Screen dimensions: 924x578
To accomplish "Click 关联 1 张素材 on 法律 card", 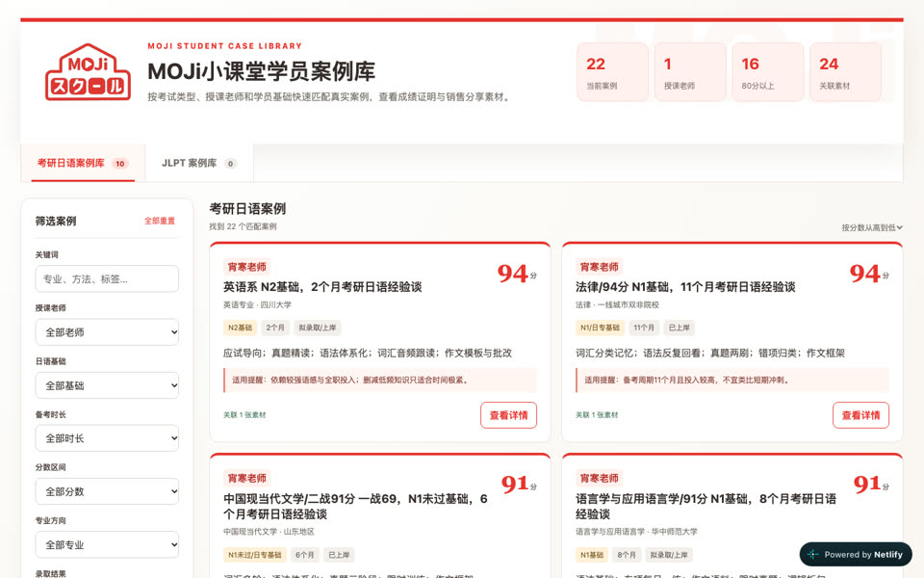I will (x=597, y=415).
